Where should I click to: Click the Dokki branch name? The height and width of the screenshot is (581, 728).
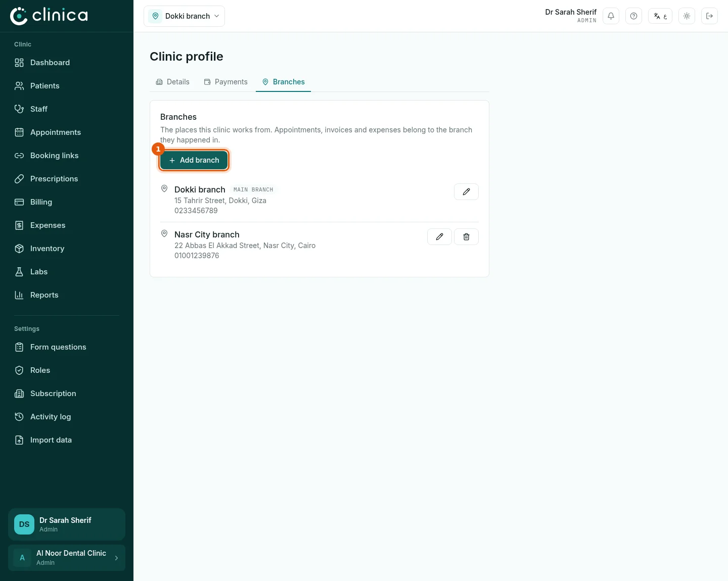point(200,189)
